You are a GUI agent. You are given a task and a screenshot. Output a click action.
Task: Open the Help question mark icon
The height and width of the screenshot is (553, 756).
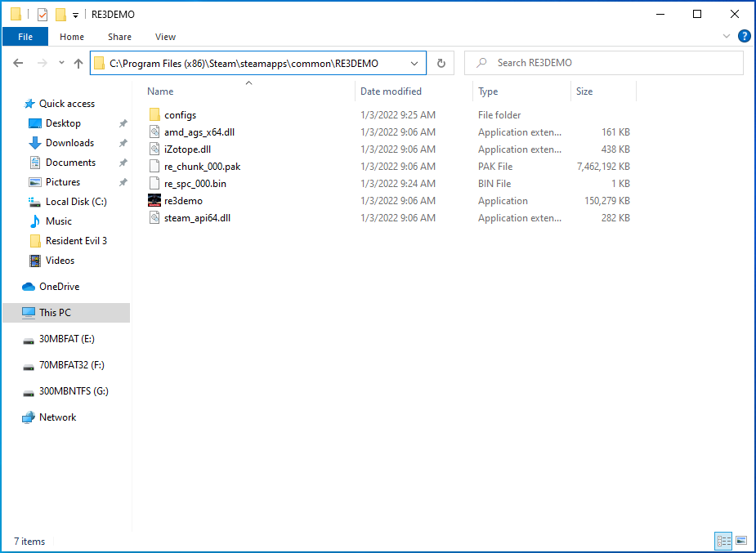click(744, 36)
